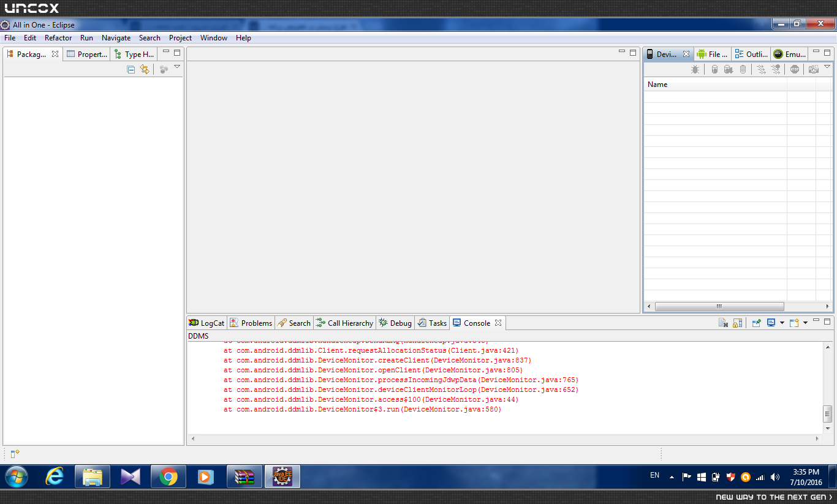
Task: Click the Display Selected Console monitor icon
Action: [x=771, y=323]
